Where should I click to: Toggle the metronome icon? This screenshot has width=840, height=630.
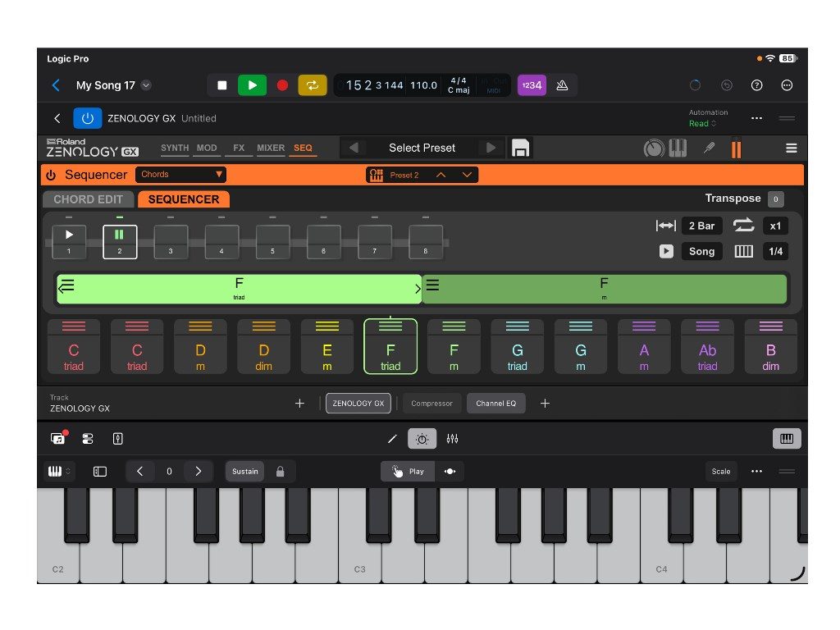[x=562, y=85]
